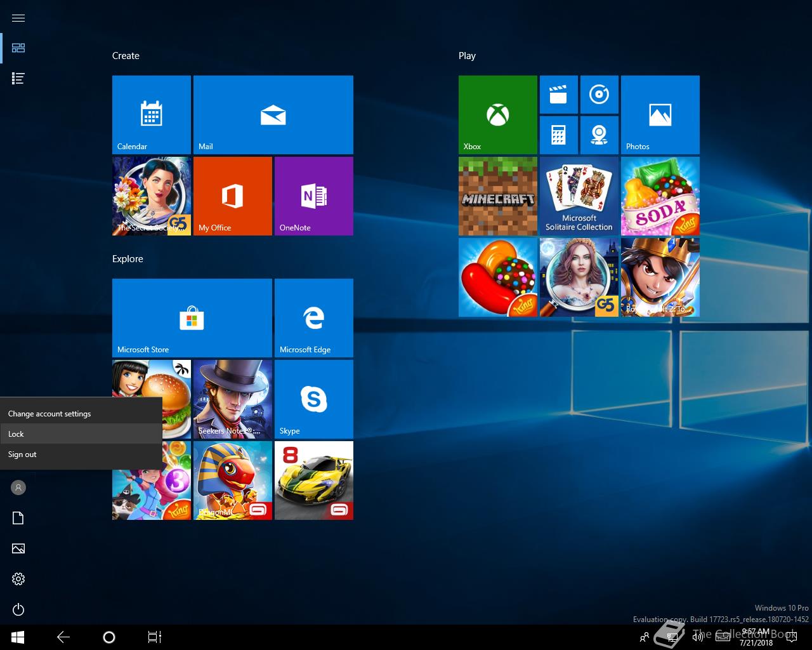Open Microsoft Solitaire Collection tile

[579, 196]
